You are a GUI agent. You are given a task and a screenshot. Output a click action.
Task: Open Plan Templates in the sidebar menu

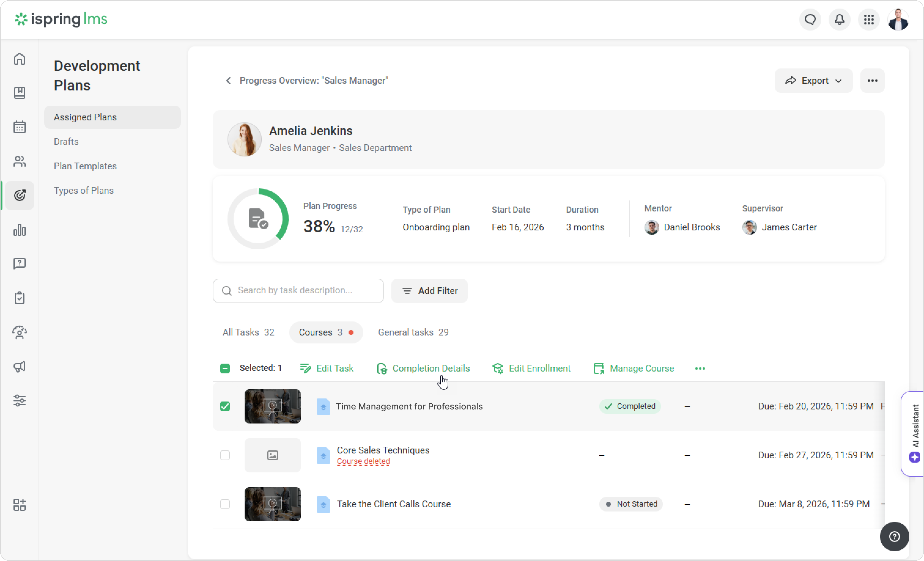85,166
